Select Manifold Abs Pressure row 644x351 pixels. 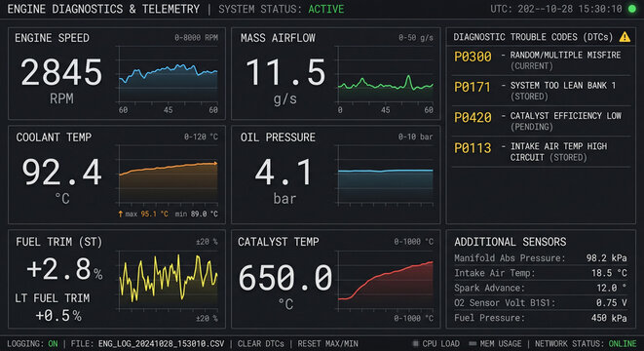(x=541, y=258)
